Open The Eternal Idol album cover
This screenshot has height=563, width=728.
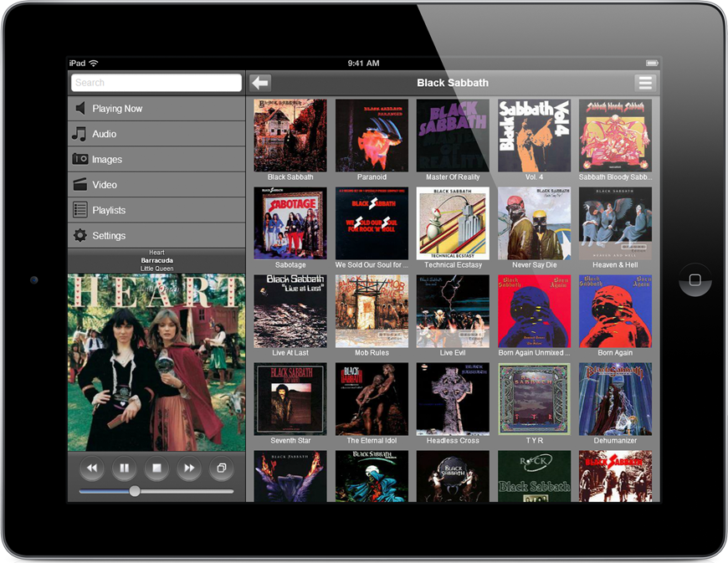pyautogui.click(x=372, y=399)
